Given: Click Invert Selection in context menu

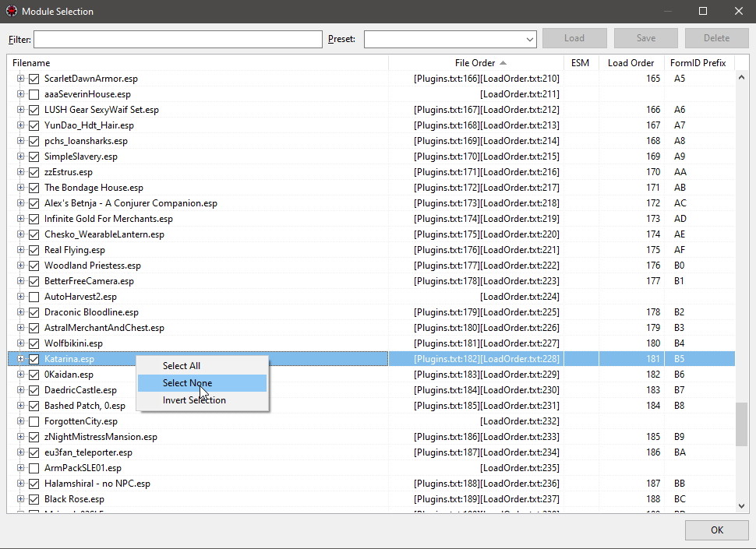Looking at the screenshot, I should 194,400.
